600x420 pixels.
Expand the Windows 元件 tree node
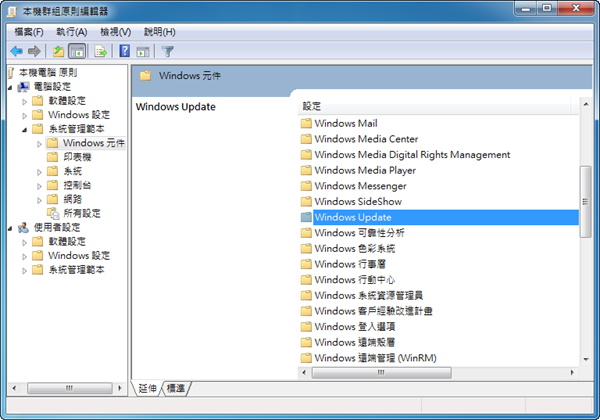pyautogui.click(x=39, y=144)
